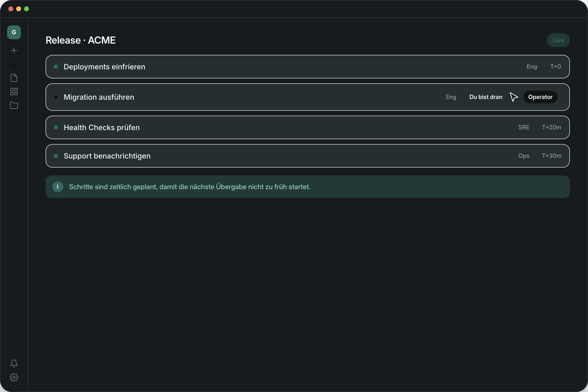588x392 pixels.
Task: Open the home icon in sidebar
Action: pyautogui.click(x=14, y=64)
